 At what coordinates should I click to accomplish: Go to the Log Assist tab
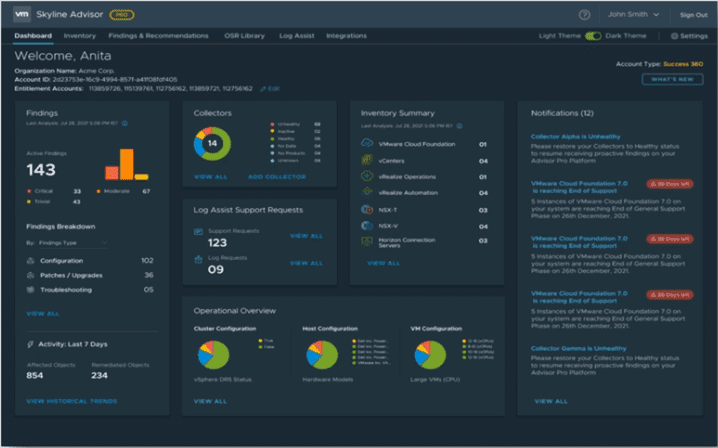point(297,36)
